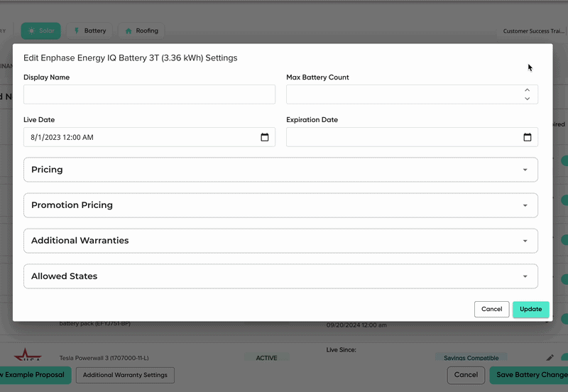The width and height of the screenshot is (568, 392).
Task: Increase the Max Battery Count with up arrow
Action: pos(528,90)
